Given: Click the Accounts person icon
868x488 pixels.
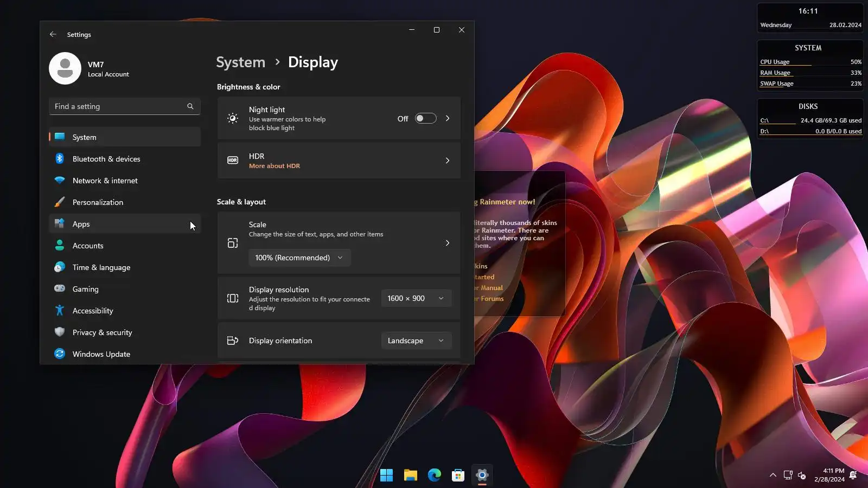Looking at the screenshot, I should coord(60,245).
